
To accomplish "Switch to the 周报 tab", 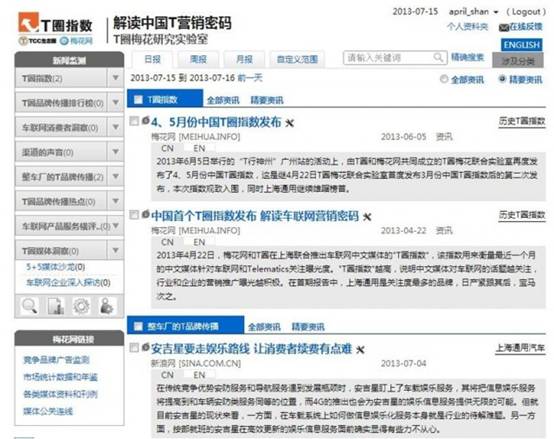I will pos(198,59).
